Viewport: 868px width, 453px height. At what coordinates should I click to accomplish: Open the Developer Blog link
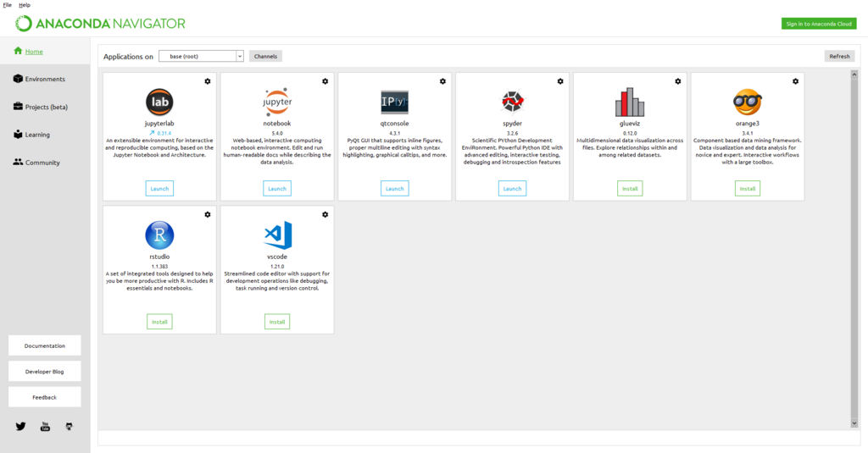click(x=45, y=372)
